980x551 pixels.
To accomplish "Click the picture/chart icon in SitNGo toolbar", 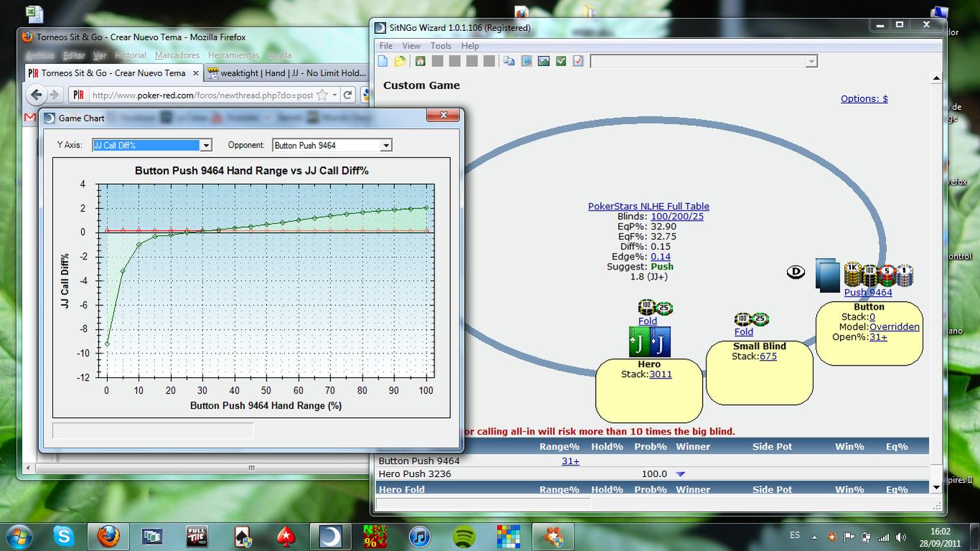I will click(543, 62).
